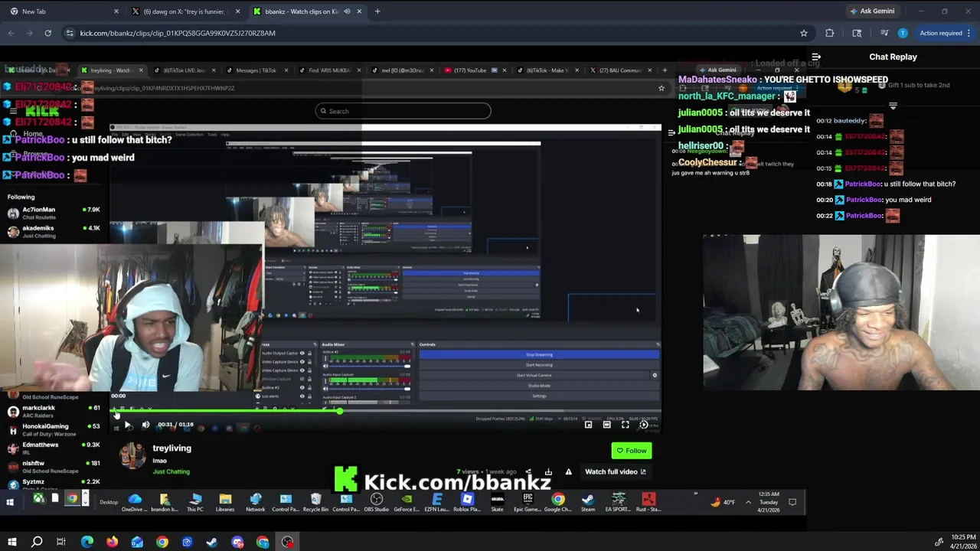Open This PC shortcut on the inner taskbar
The height and width of the screenshot is (551, 980).
pos(195,502)
